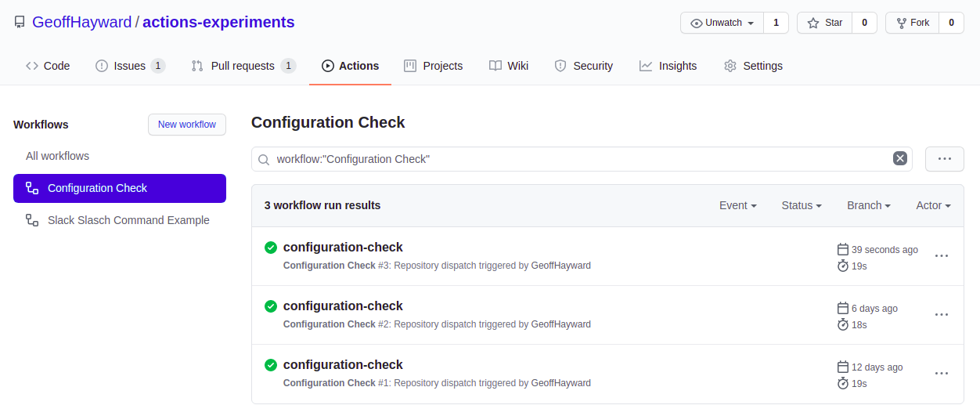Fork this repository
This screenshot has height=416, width=980.
click(x=912, y=23)
